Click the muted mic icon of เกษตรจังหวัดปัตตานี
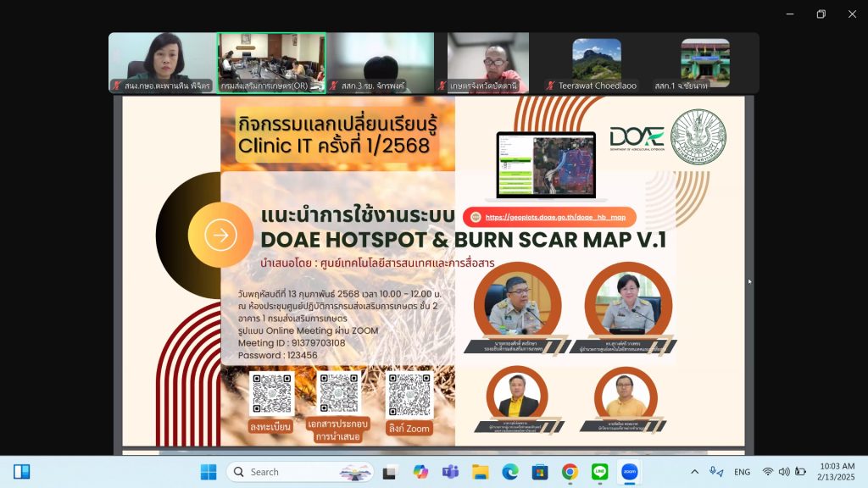This screenshot has width=868, height=488. pyautogui.click(x=442, y=86)
